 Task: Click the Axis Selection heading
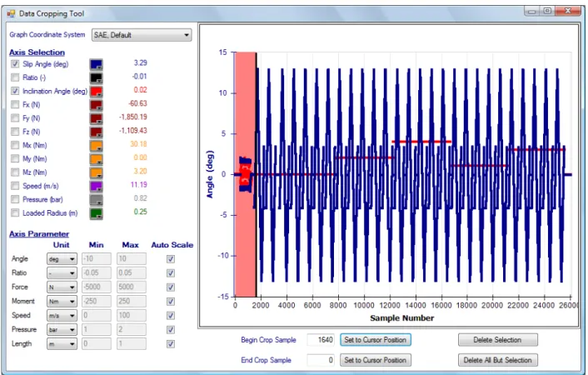(37, 52)
